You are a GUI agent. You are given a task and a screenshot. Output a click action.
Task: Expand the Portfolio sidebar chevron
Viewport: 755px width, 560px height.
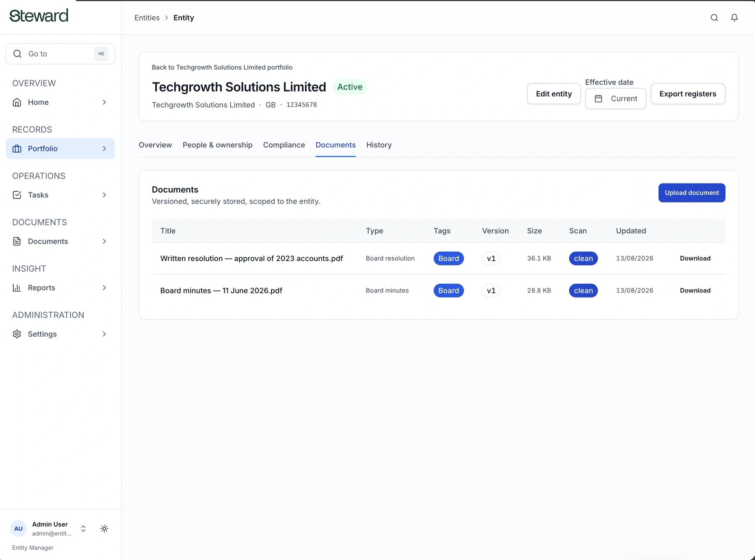click(x=104, y=149)
